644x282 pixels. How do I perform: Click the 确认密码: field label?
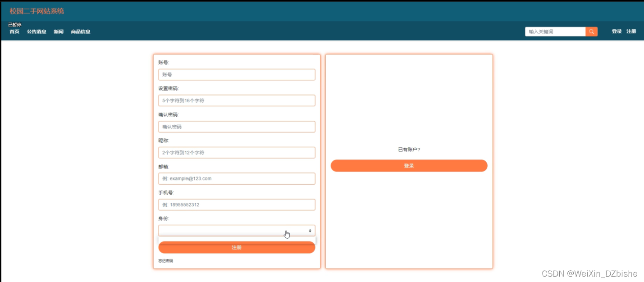[x=169, y=114]
